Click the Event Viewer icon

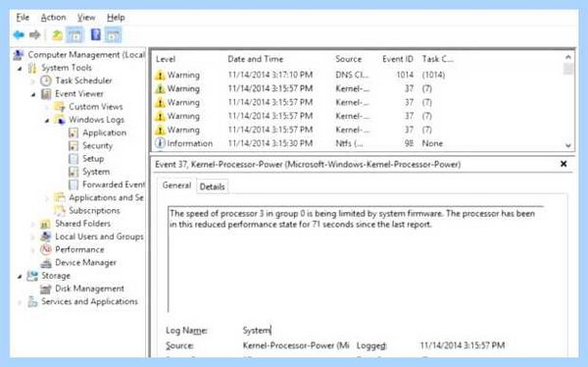tap(46, 94)
